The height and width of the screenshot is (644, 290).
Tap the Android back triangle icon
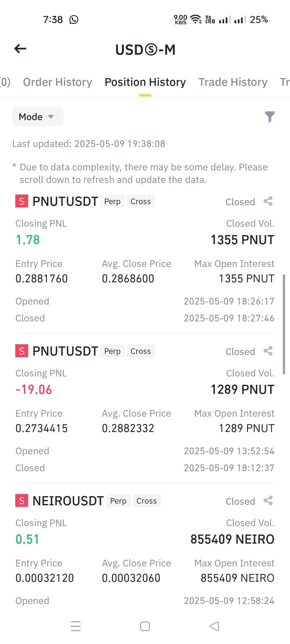tap(214, 626)
